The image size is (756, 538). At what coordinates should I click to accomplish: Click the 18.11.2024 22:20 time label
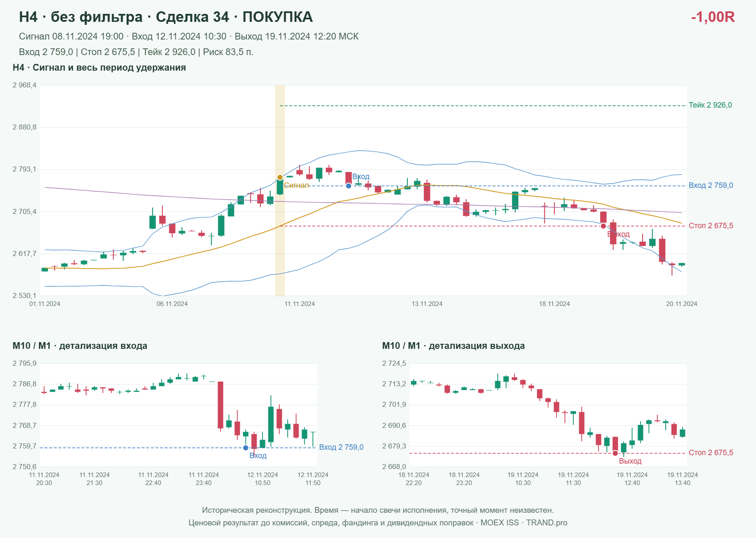(x=414, y=479)
